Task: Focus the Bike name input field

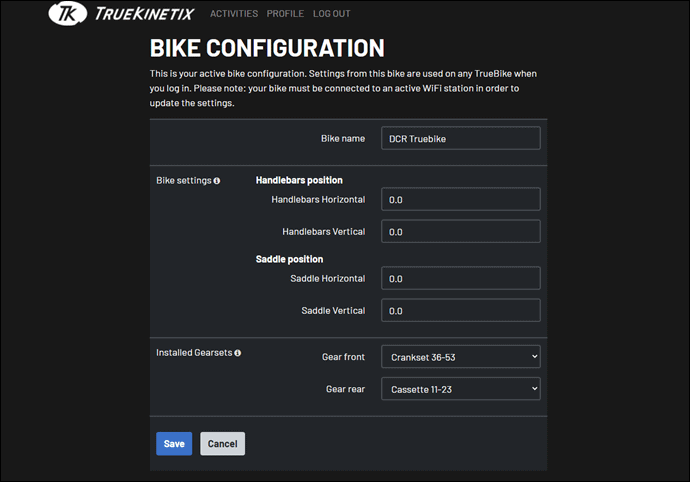Action: pos(461,138)
